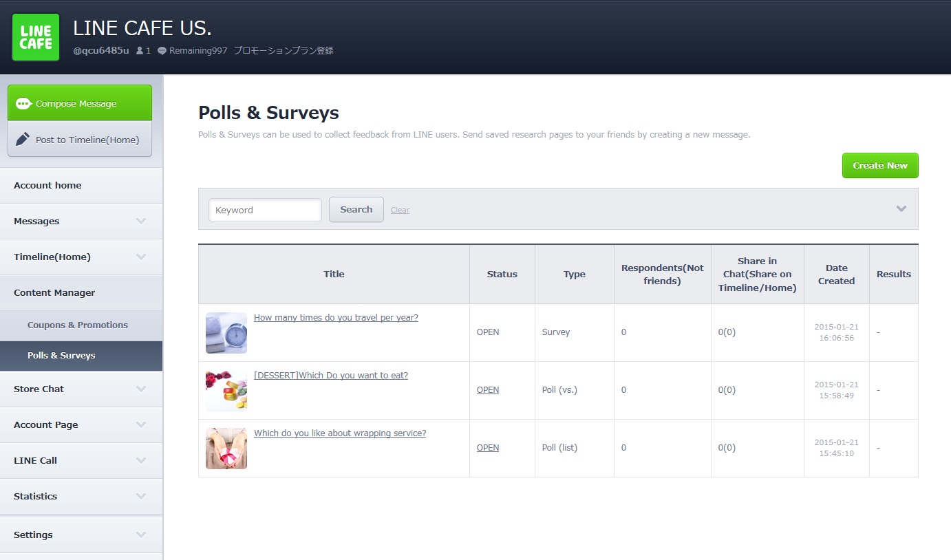Click the Compose Message speech bubble icon
951x560 pixels.
point(24,104)
